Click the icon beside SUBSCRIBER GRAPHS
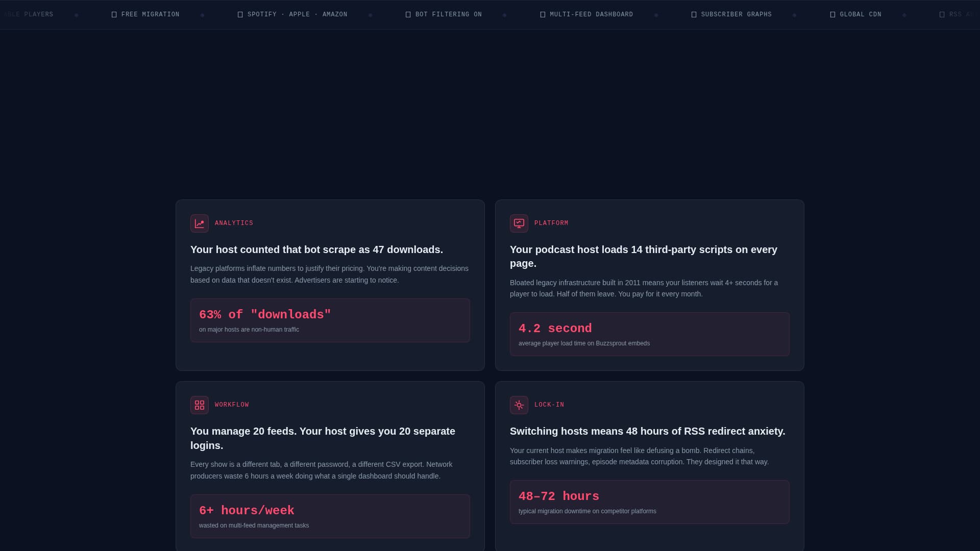The width and height of the screenshot is (980, 551). click(693, 14)
